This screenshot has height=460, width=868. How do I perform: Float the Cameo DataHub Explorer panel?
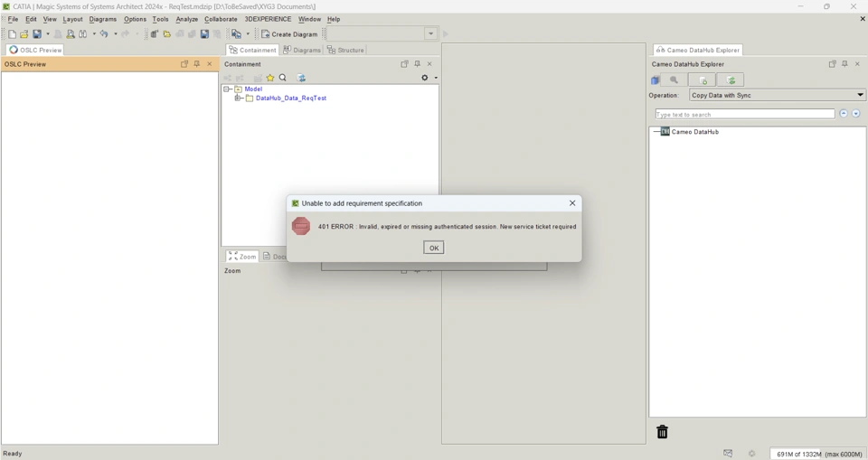point(832,64)
